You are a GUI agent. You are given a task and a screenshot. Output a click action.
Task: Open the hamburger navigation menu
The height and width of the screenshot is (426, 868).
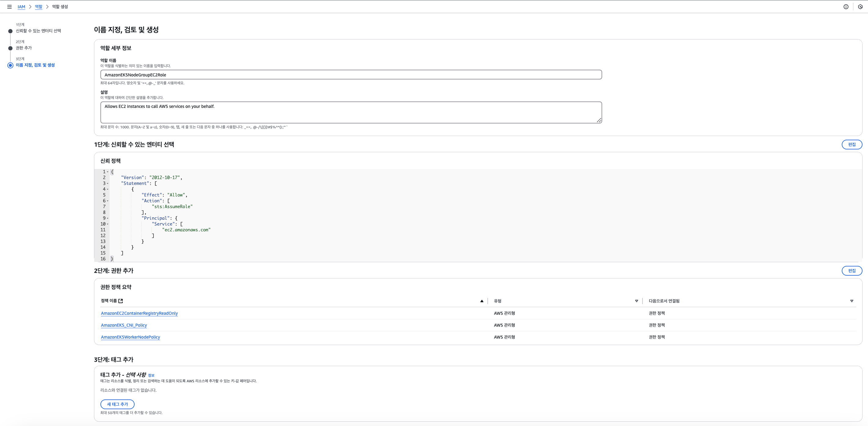pyautogui.click(x=9, y=7)
